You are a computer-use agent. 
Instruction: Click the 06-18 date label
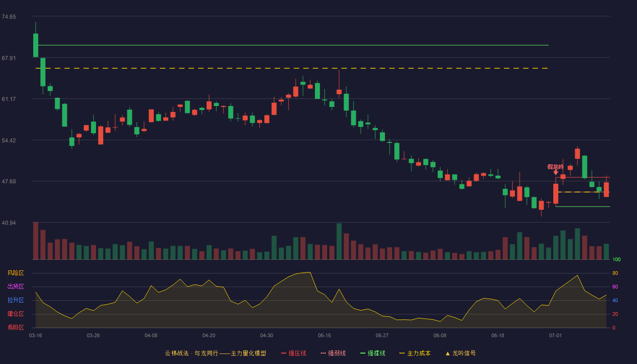498,335
